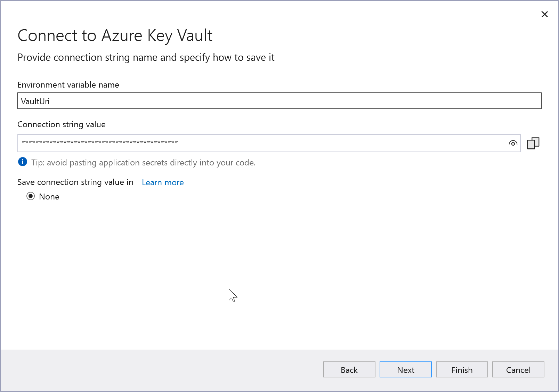The image size is (559, 392).
Task: Close the Connect to Azure Key Vault dialog
Action: click(x=544, y=15)
